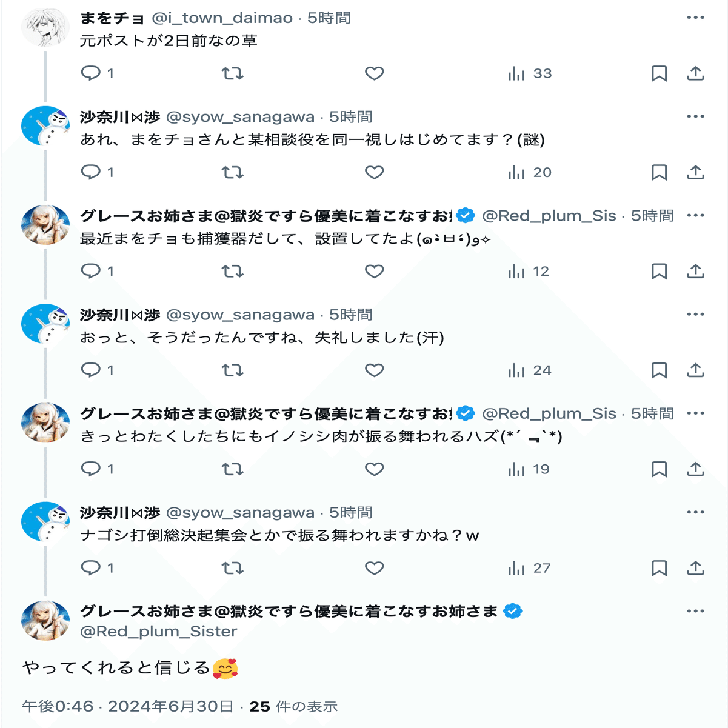The height and width of the screenshot is (728, 728).
Task: Click the 25 件の表示 view count
Action: [x=293, y=707]
